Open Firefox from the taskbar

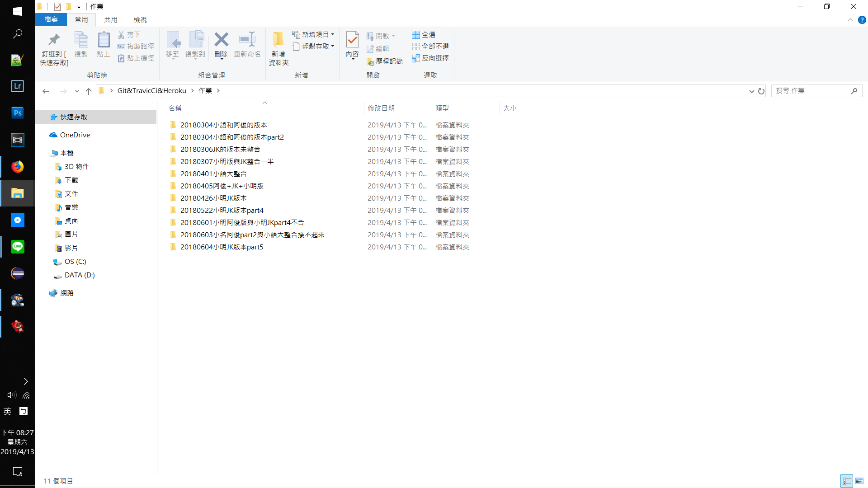18,167
